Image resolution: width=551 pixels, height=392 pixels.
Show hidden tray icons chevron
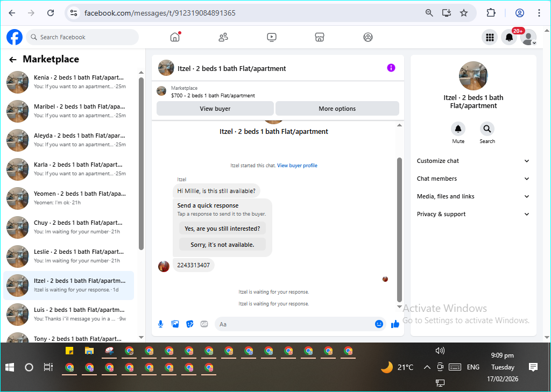coord(427,367)
